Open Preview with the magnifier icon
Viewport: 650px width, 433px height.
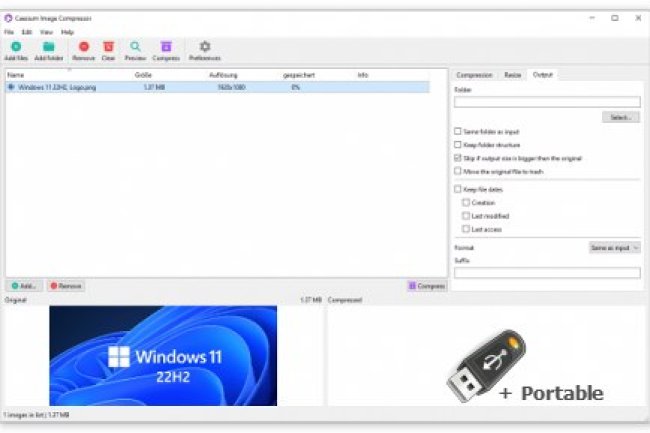coord(135,48)
